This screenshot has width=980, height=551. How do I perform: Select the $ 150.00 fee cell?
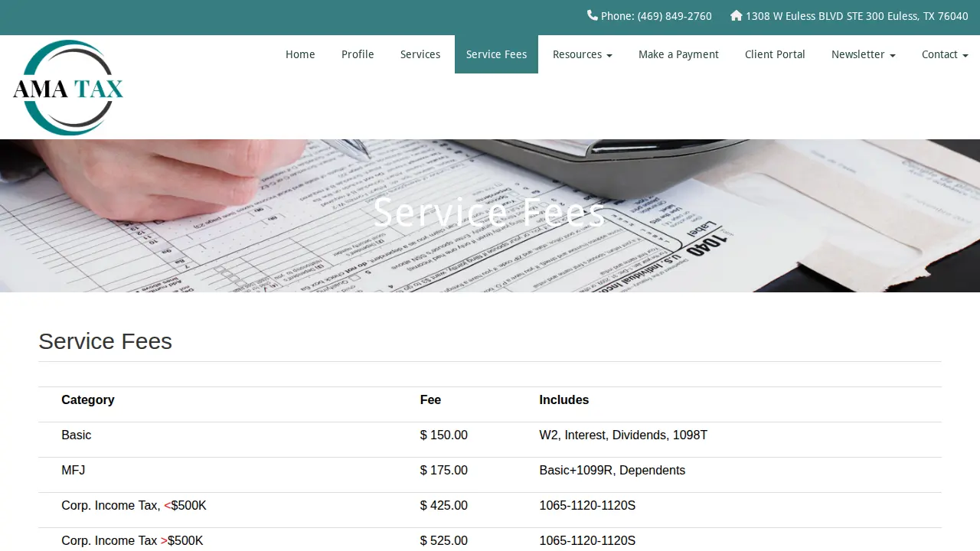[444, 435]
